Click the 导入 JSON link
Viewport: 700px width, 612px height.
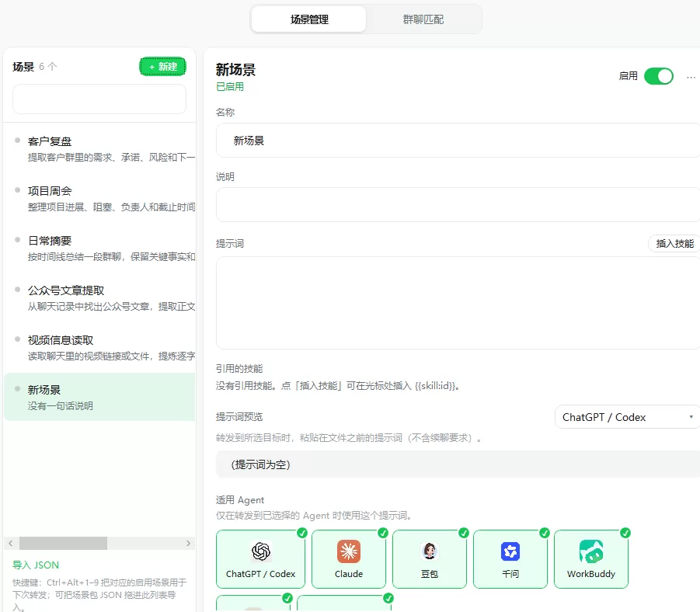coord(35,565)
